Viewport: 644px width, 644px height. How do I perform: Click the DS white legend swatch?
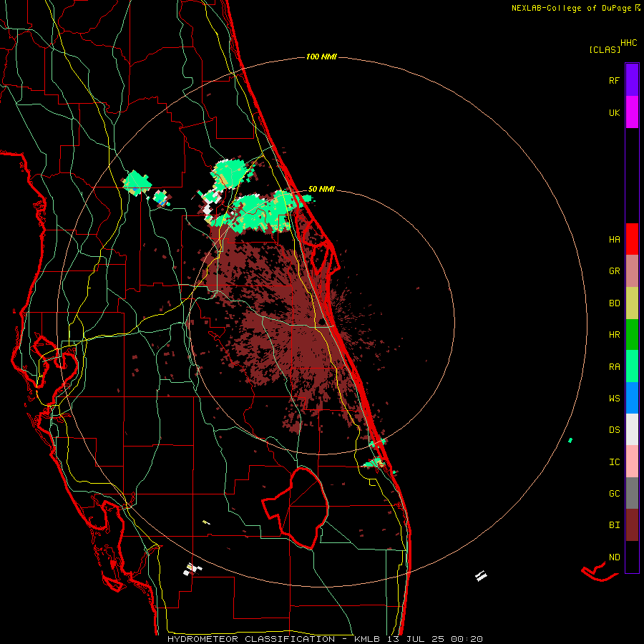632,429
